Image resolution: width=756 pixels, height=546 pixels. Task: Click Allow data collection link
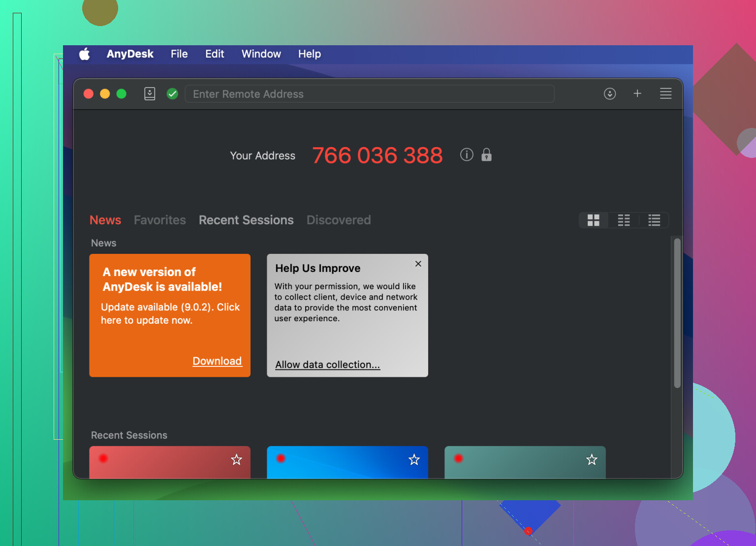coord(328,364)
